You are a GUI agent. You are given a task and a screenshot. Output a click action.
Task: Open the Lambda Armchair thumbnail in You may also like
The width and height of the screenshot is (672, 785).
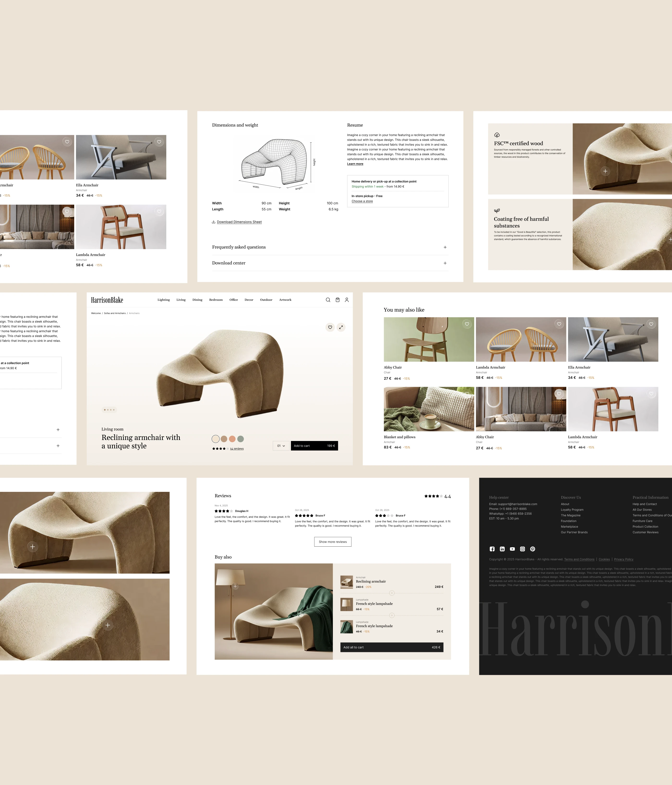click(x=521, y=339)
